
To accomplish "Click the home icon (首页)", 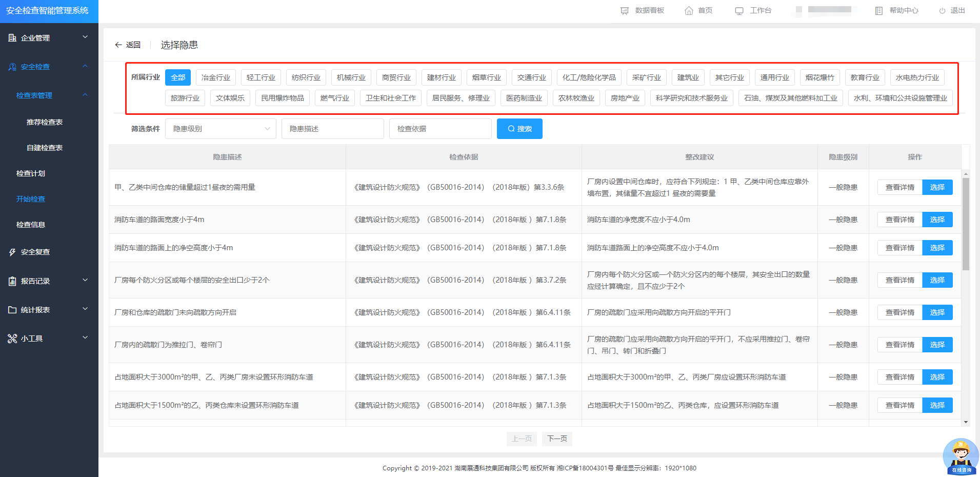I will point(689,11).
